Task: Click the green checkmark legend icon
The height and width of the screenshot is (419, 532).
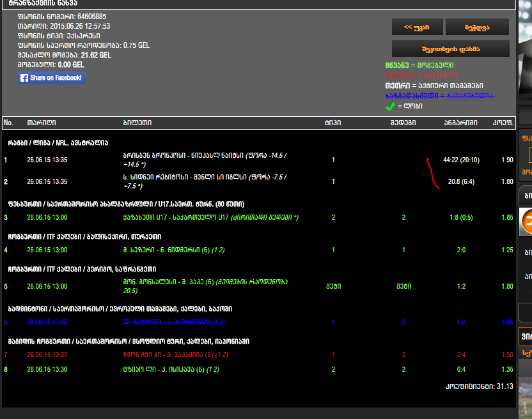Action: [389, 107]
